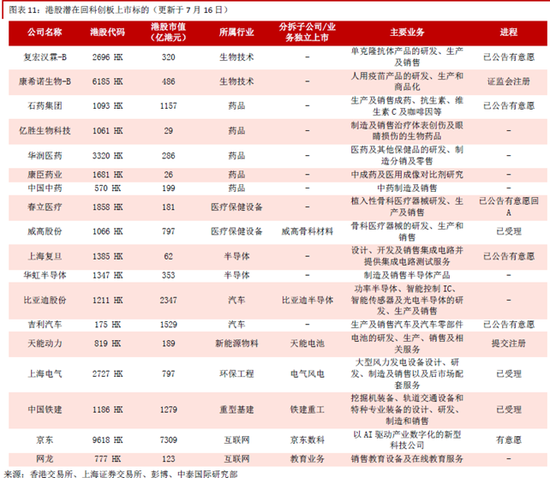Click stock code 1211 HK
Viewport: 550px width, 478px height.
click(x=107, y=300)
